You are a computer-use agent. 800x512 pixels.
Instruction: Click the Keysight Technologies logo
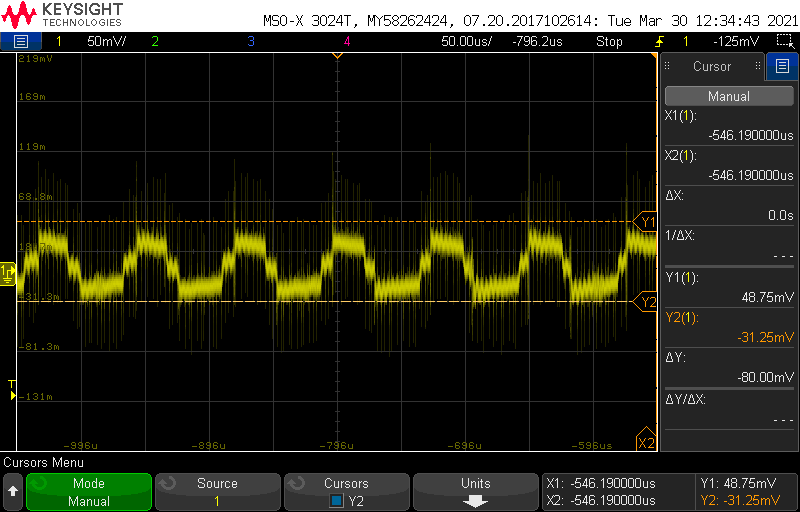[x=62, y=15]
